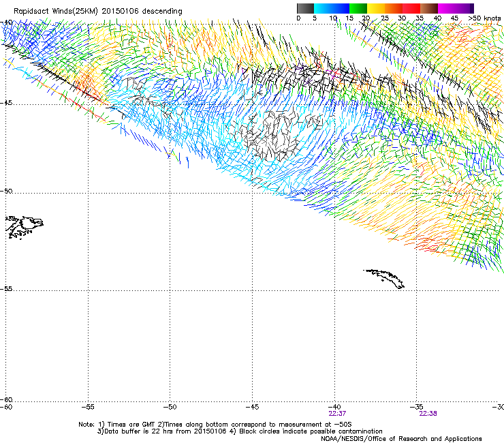
Task: Click the gray 0-5 knots legend swatch
Action: click(305, 8)
